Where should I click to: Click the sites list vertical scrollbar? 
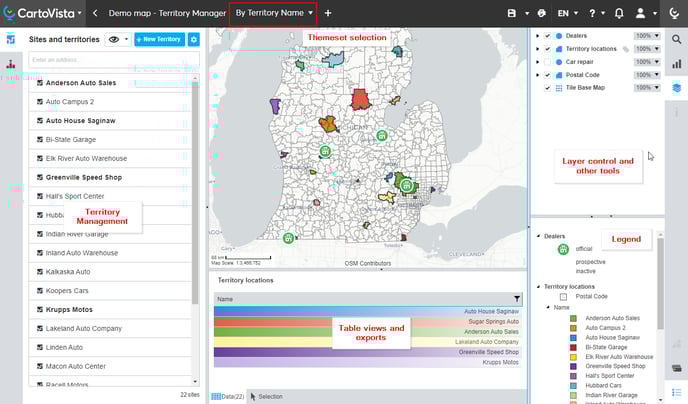tap(195, 193)
